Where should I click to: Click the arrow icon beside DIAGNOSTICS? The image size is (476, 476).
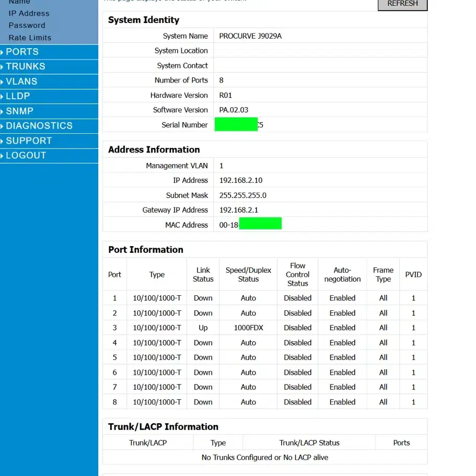click(2, 126)
